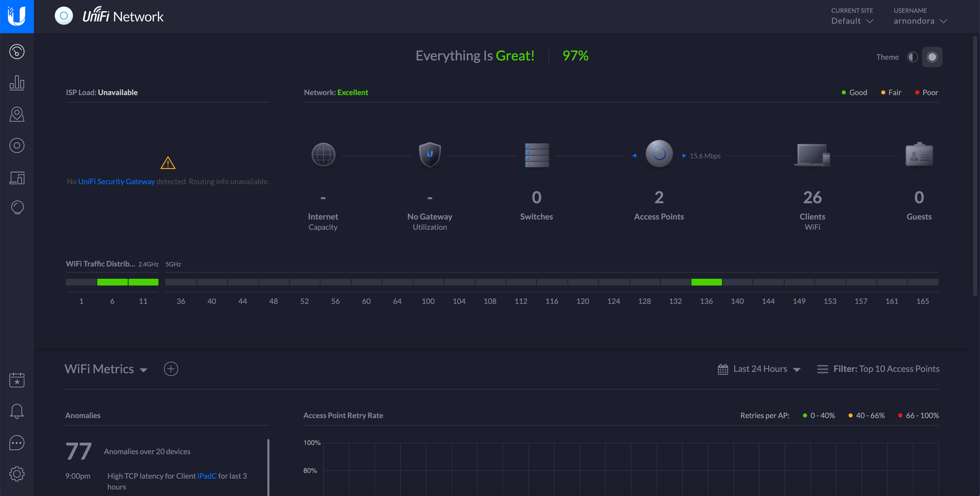This screenshot has height=496, width=980.
Task: Open the Alerts bell icon
Action: pos(17,411)
